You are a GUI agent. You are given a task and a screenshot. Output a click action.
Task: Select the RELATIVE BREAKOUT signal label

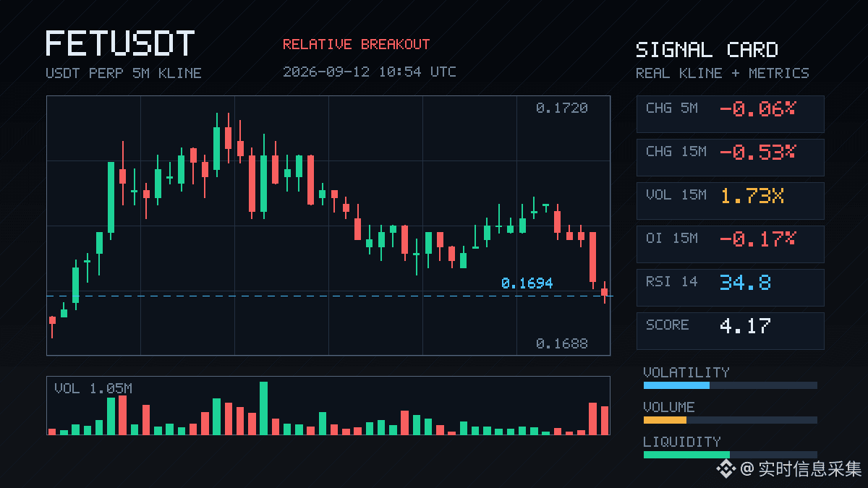coord(356,44)
